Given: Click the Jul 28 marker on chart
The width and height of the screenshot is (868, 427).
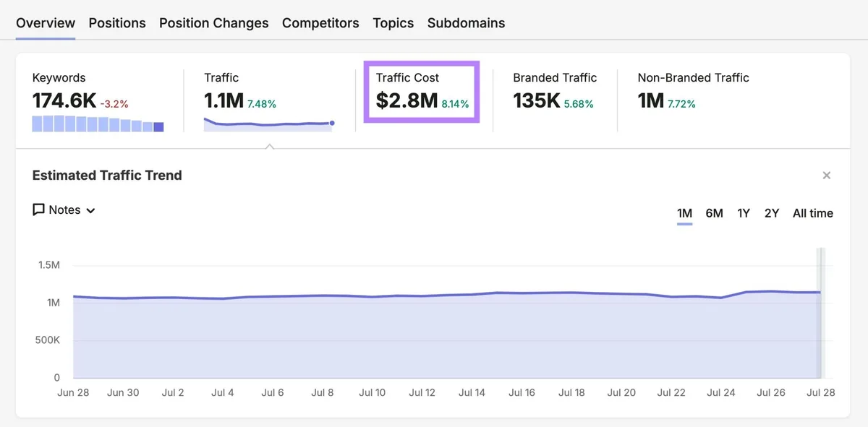Looking at the screenshot, I should (820, 313).
